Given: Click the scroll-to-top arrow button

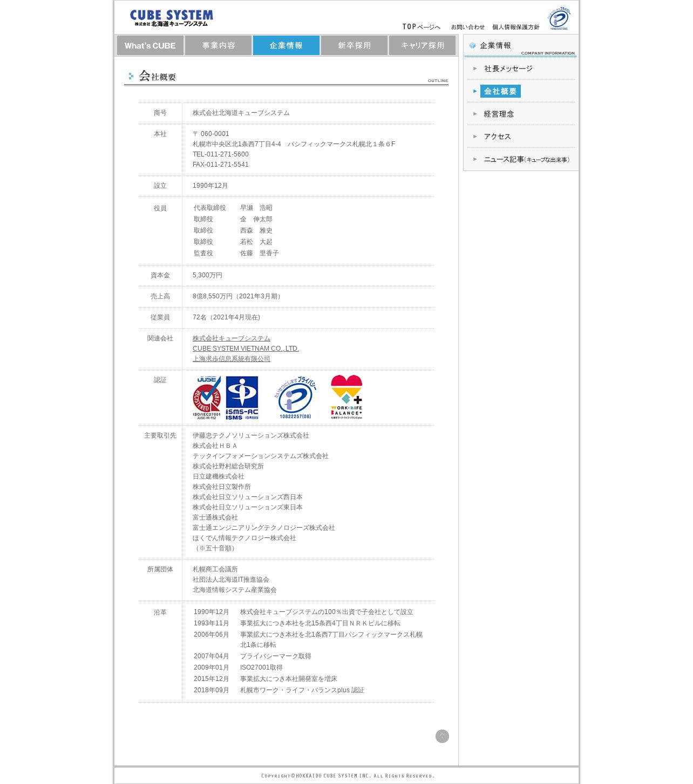Looking at the screenshot, I should click(442, 736).
